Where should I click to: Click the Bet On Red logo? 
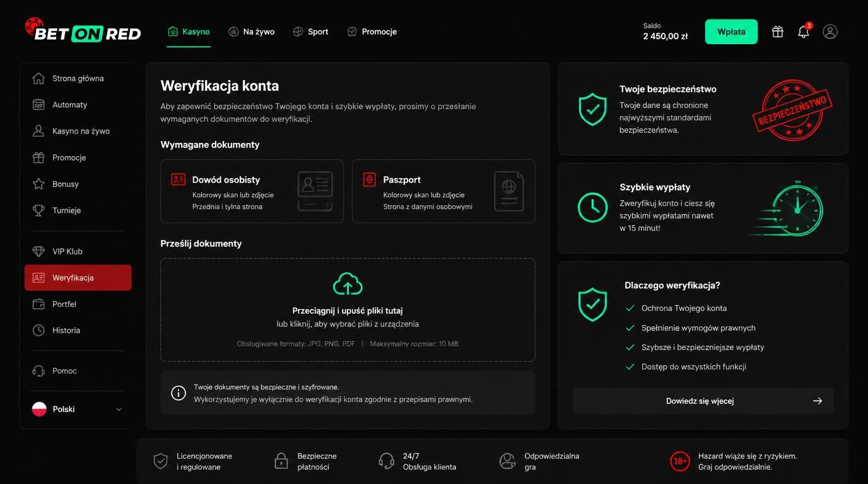83,31
